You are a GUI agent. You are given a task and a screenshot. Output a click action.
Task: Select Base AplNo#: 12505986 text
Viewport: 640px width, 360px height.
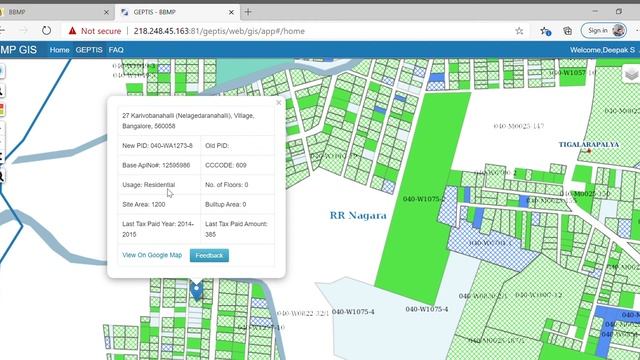156,165
